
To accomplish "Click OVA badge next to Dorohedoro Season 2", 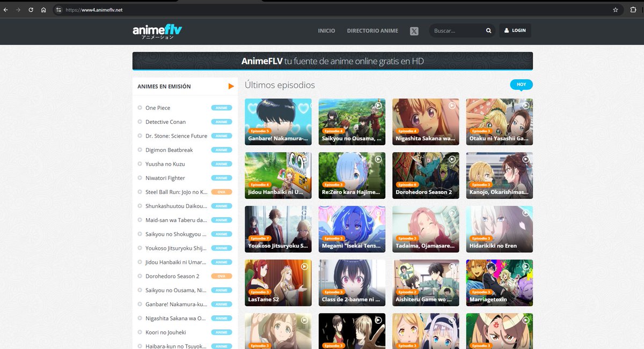I will (x=222, y=276).
